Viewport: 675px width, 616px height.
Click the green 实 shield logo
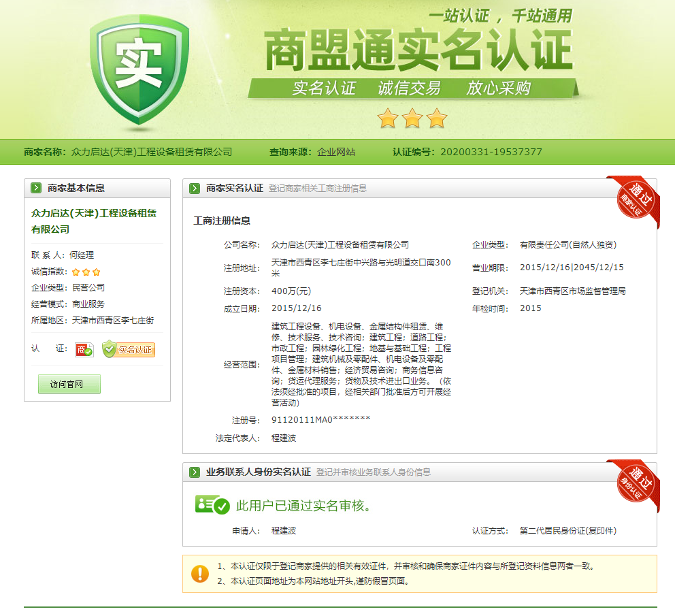coord(139,71)
